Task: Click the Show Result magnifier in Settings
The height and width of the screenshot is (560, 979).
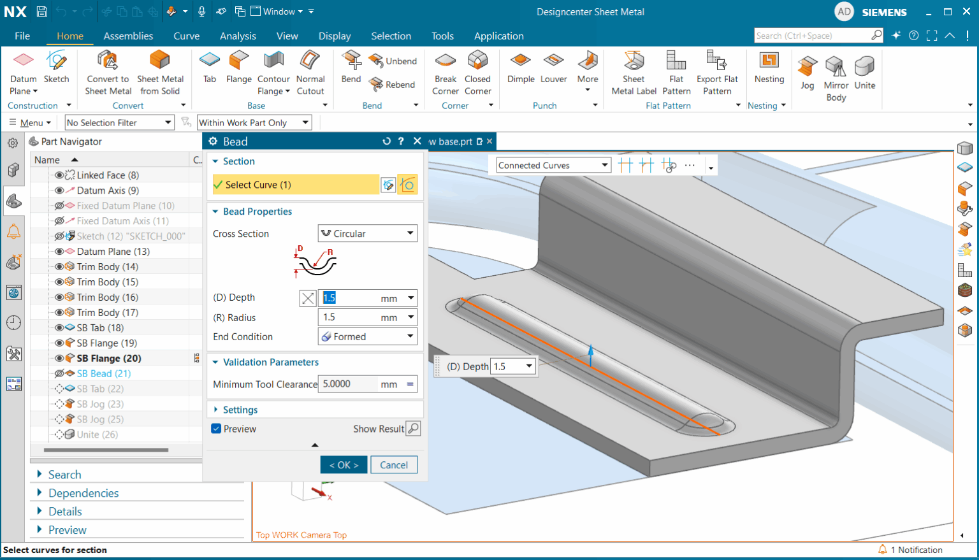Action: [414, 428]
